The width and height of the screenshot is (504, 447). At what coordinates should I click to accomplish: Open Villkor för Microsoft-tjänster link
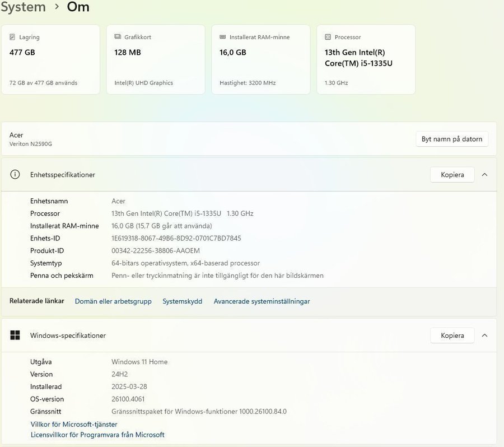tap(74, 424)
